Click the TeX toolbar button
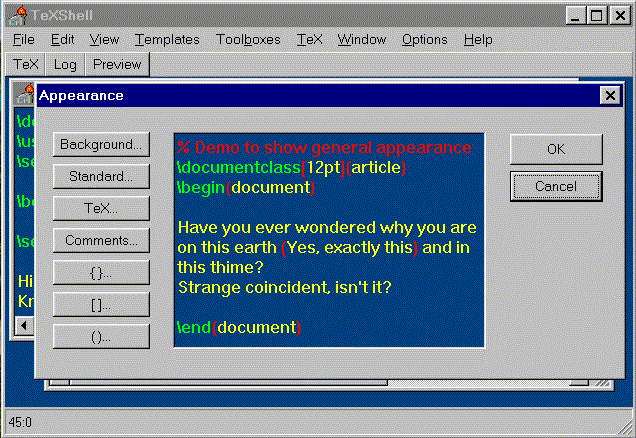Viewport: 636px width, 438px height. (26, 64)
